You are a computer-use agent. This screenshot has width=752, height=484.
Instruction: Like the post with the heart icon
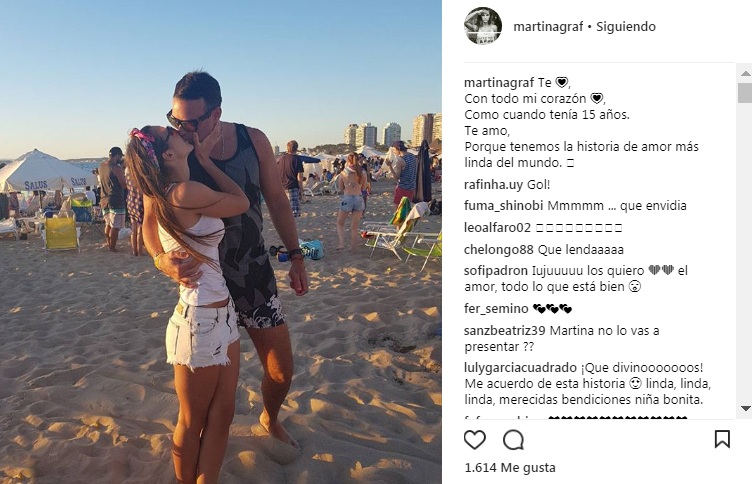475,439
